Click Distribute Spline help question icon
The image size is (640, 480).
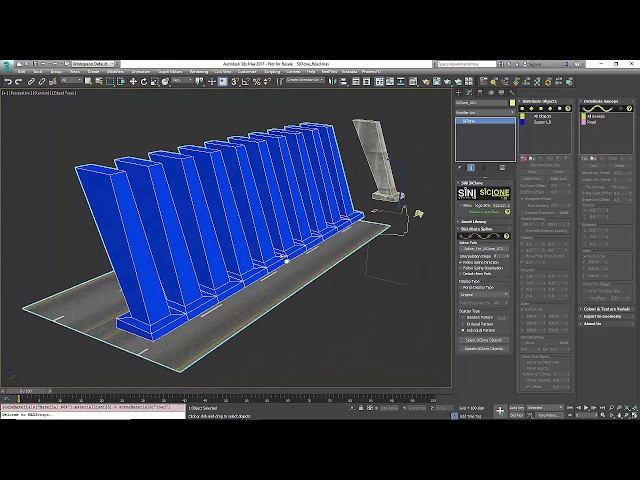(507, 236)
